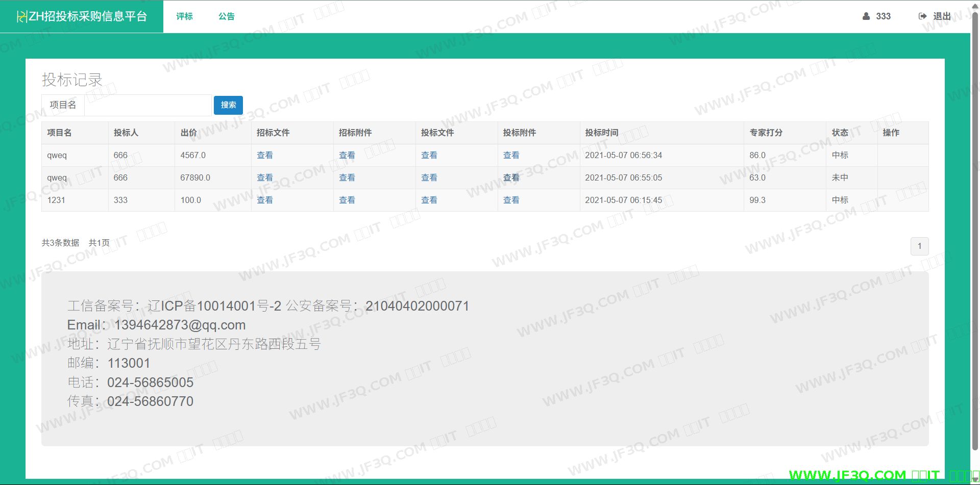View 招标文件 for project 1231
Screen dimensions: 980x485
click(x=264, y=200)
